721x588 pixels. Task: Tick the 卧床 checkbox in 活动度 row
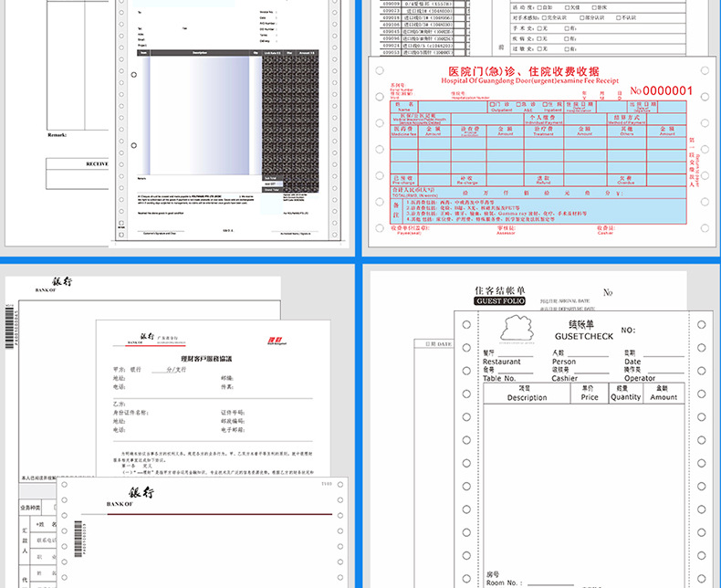[594, 7]
